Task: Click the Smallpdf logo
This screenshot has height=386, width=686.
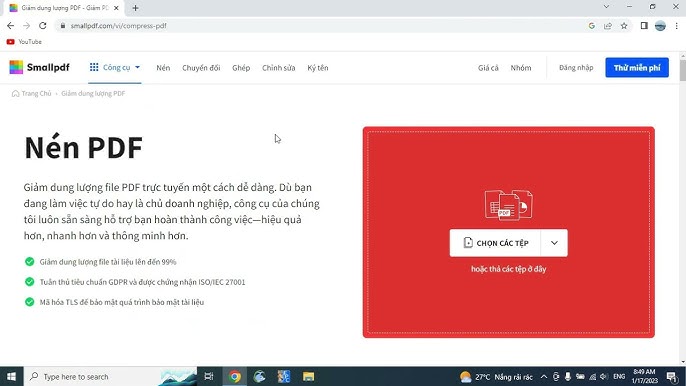Action: (x=39, y=67)
